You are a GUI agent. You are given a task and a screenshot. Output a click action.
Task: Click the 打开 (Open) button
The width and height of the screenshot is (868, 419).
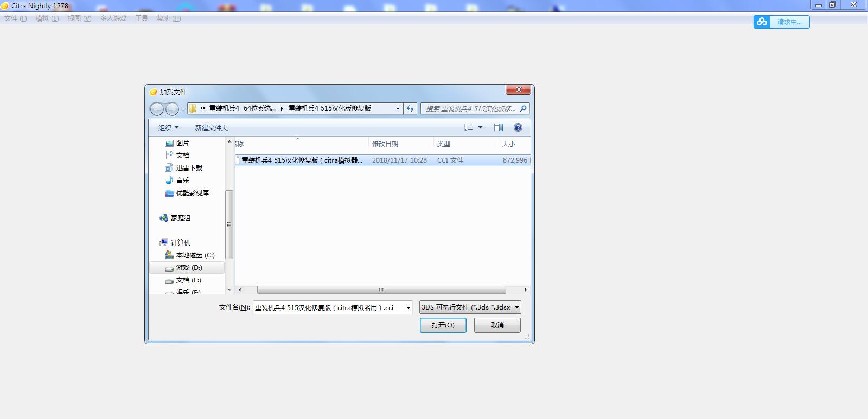point(443,325)
